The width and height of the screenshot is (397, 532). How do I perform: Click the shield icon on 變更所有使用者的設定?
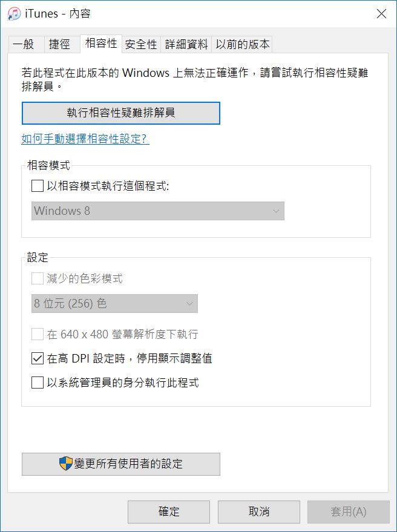(65, 464)
